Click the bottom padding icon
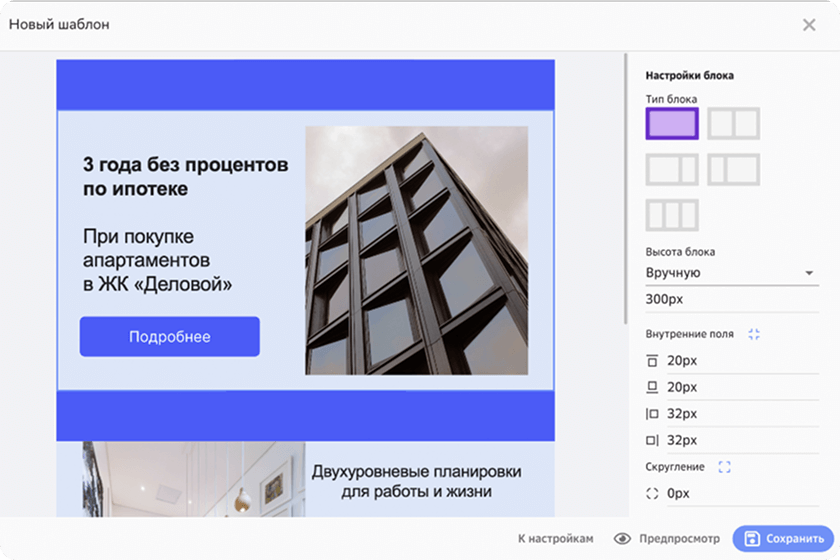 (652, 387)
